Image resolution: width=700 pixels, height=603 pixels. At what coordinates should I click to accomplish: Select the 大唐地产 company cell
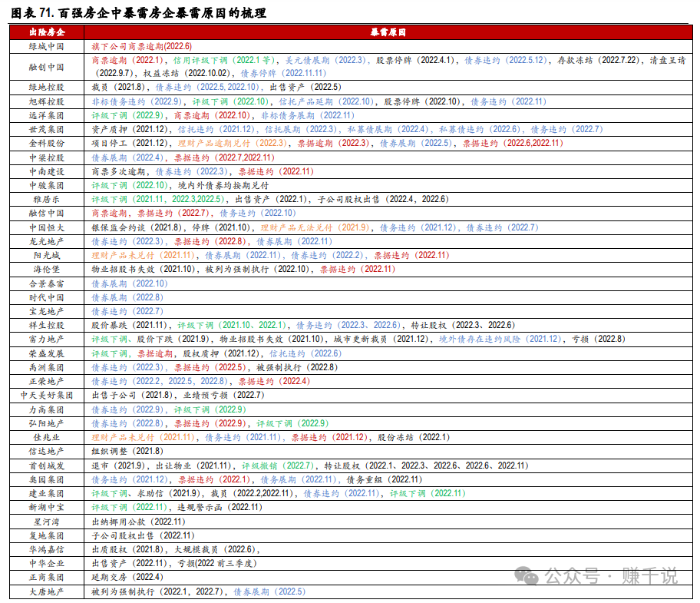click(47, 591)
